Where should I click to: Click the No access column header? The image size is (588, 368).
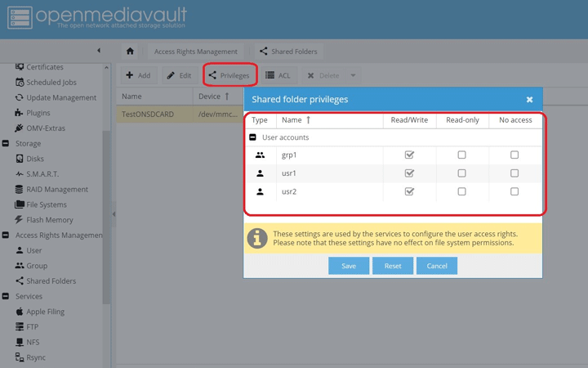click(x=515, y=120)
